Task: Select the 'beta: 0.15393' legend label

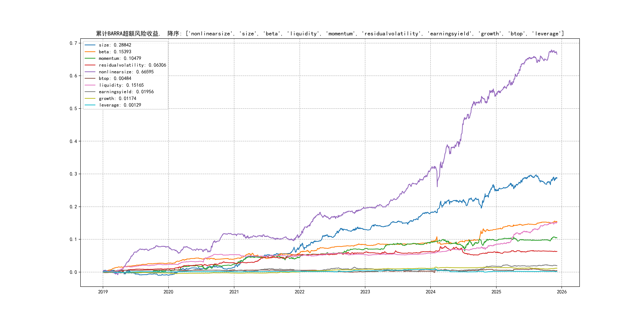Action: click(115, 52)
